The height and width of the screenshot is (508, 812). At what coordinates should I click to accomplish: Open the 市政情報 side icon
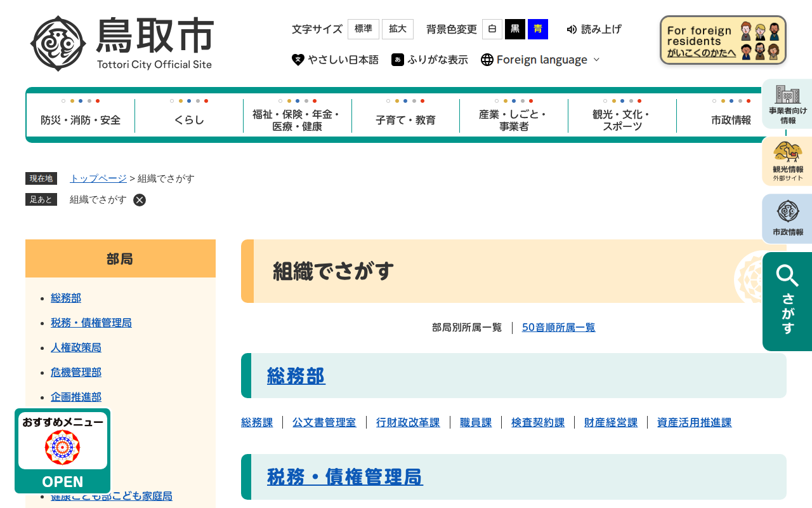coord(787,218)
